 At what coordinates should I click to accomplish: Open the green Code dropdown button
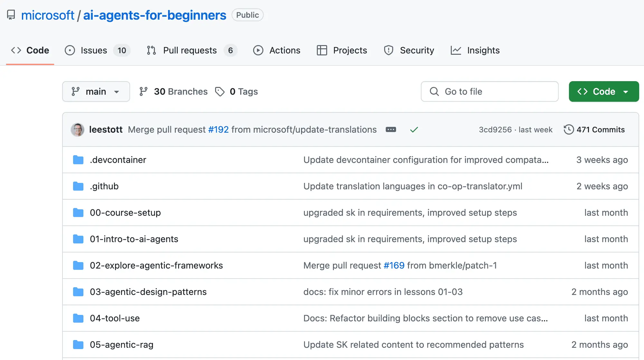(x=604, y=91)
